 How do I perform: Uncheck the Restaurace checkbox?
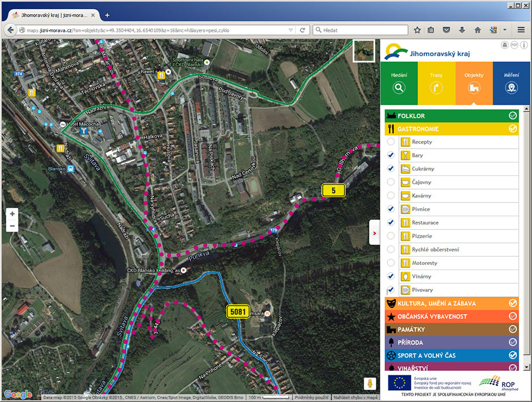click(x=391, y=222)
